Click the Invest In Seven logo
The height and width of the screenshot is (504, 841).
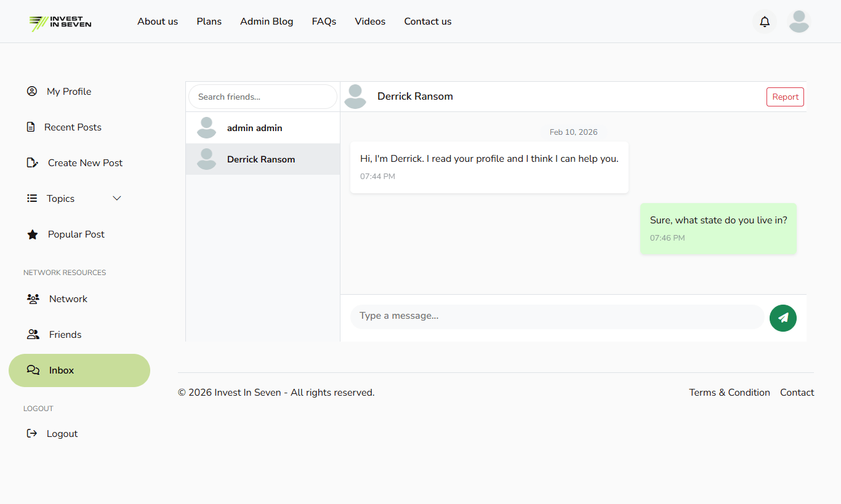coord(60,22)
